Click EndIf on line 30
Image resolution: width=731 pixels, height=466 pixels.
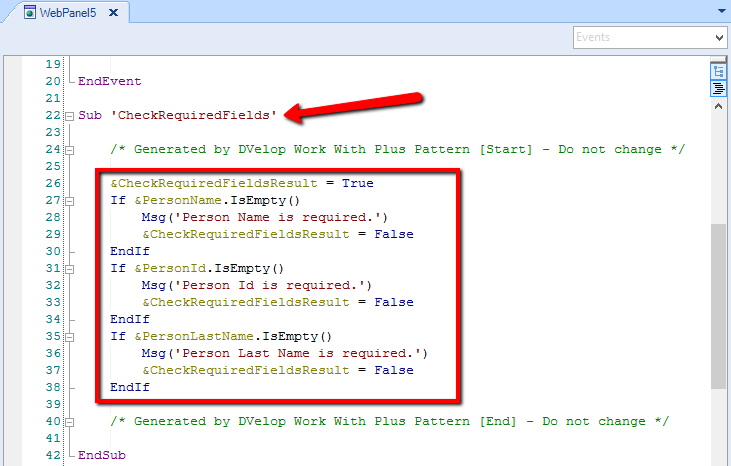[130, 251]
